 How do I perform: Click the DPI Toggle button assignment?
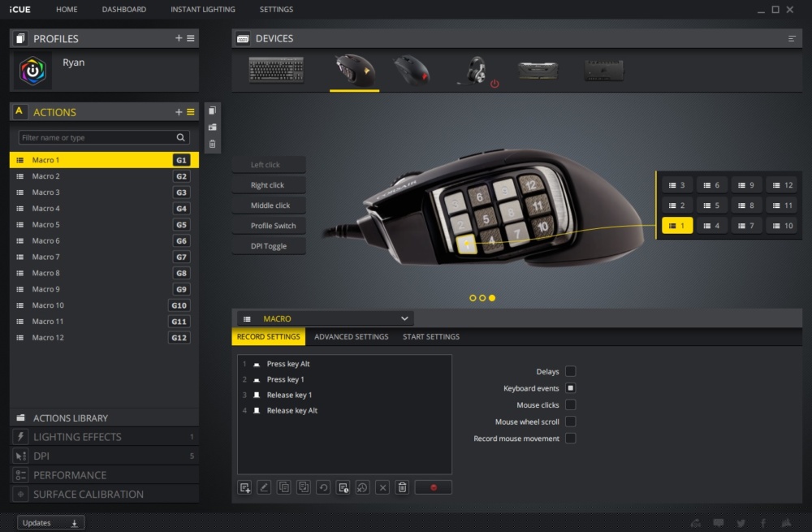[269, 246]
